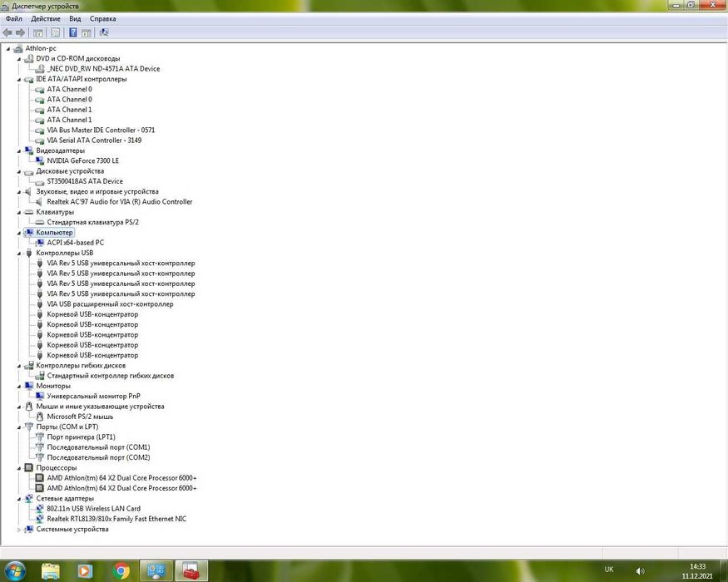Viewport: 728px width, 582px height.
Task: Select Звуковые, видео и игровые устройства label
Action: pos(97,192)
